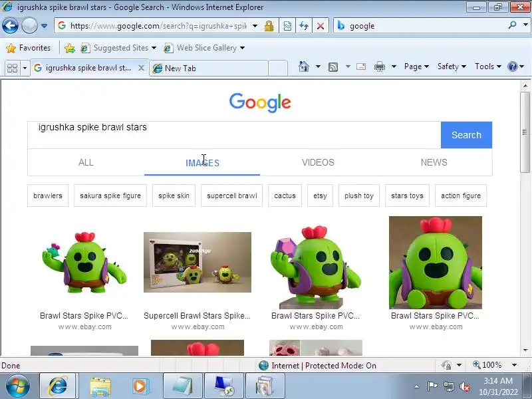
Task: Click the Read Mail envelope icon
Action: click(361, 66)
